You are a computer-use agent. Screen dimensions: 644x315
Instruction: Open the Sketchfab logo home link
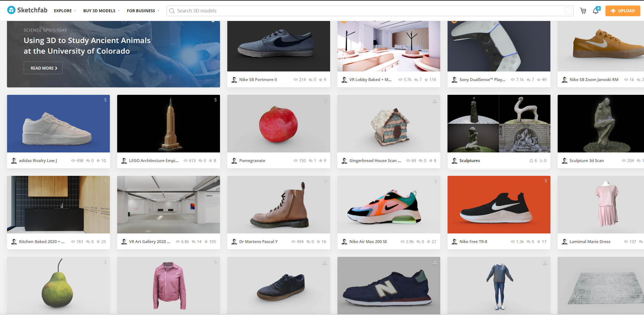tap(27, 10)
